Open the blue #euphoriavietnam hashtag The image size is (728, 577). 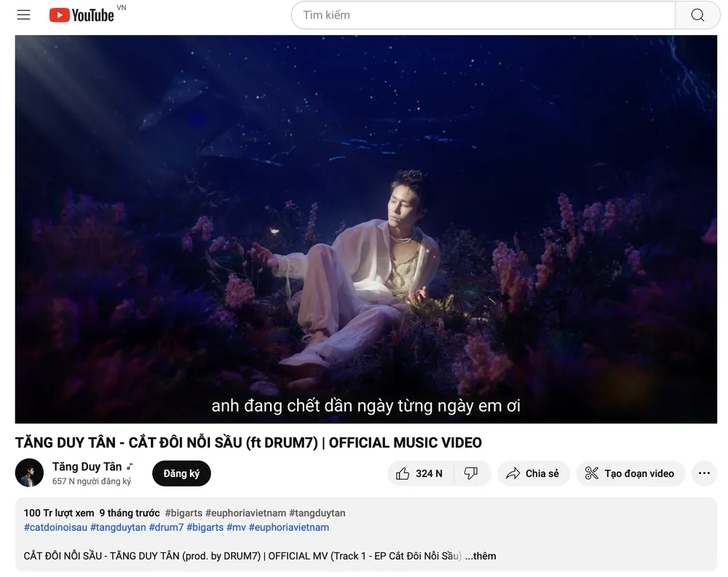289,527
